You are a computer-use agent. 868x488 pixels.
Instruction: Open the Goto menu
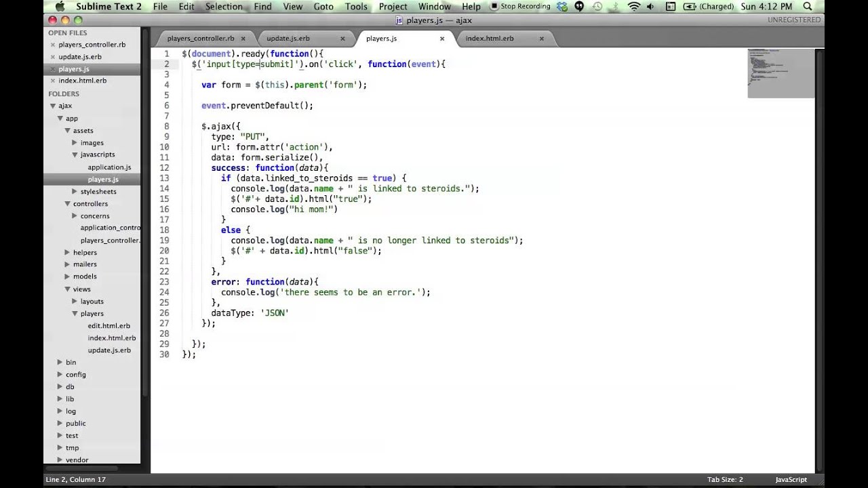coord(323,7)
